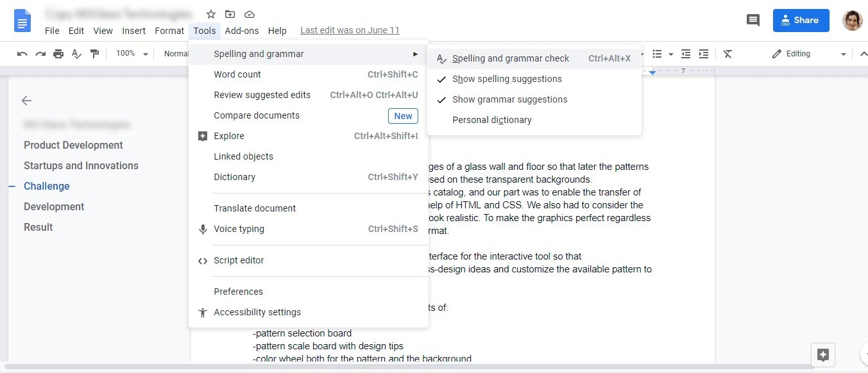Click the Print icon

coord(58,54)
